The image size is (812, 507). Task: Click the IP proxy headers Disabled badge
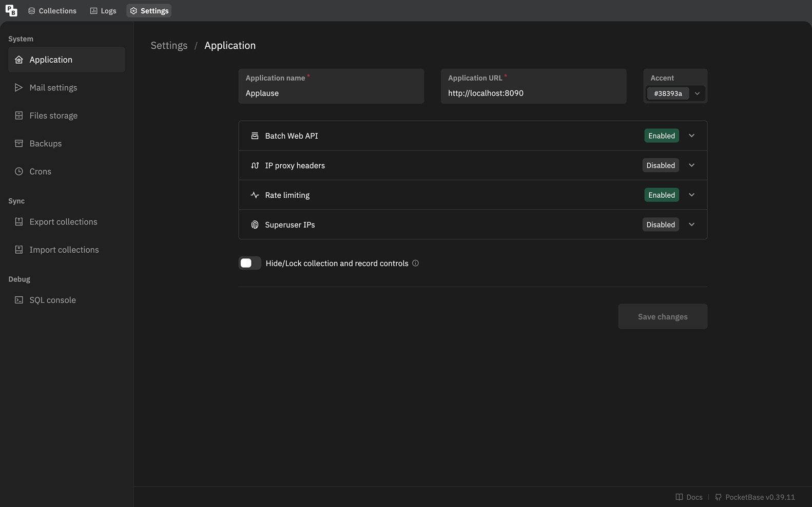click(661, 165)
